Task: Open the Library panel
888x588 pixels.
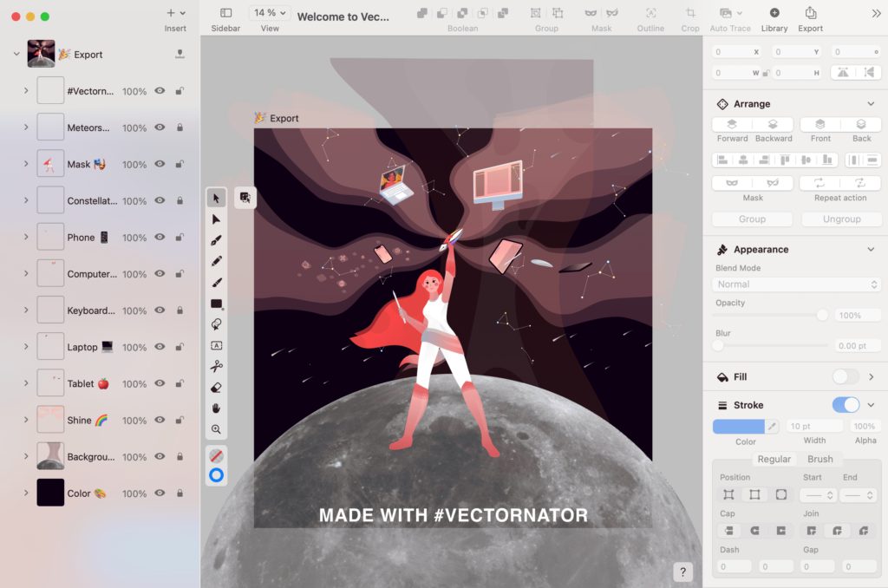Action: click(774, 13)
